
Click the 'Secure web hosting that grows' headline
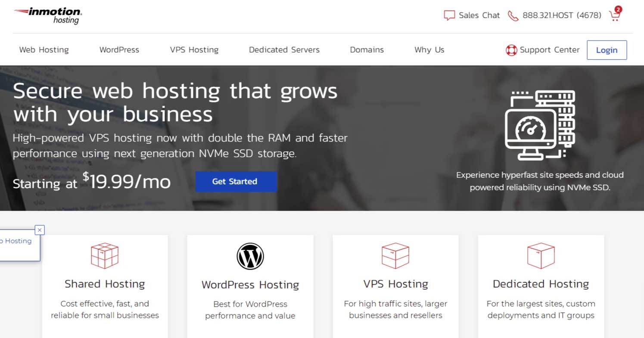click(x=175, y=102)
